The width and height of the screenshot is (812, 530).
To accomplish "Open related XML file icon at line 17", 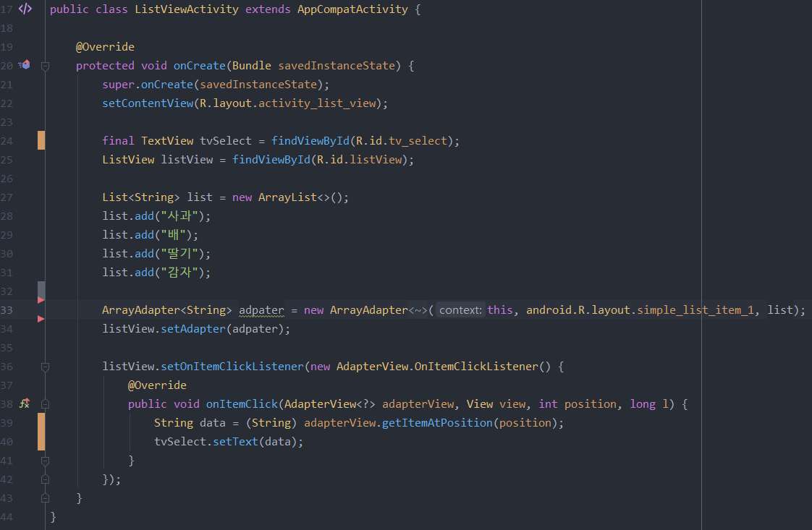I will pos(25,9).
